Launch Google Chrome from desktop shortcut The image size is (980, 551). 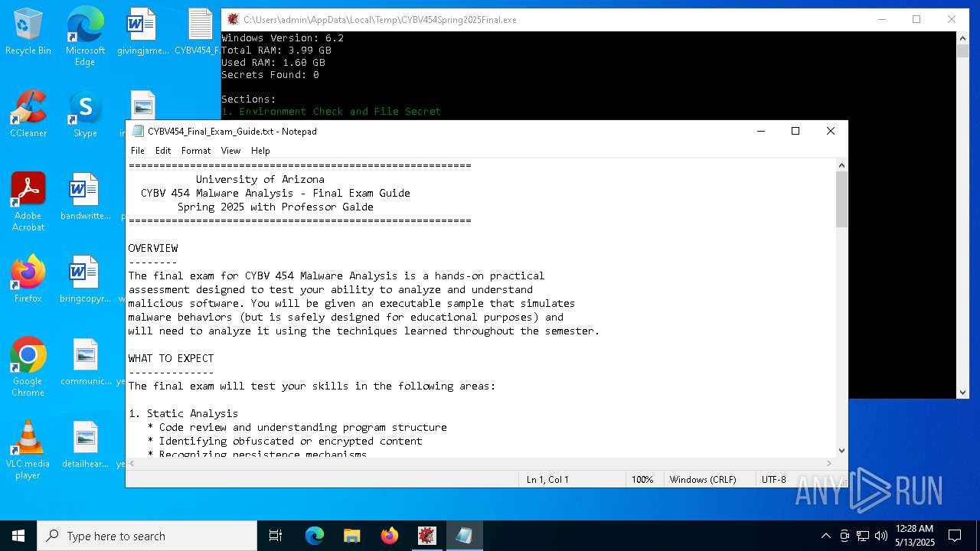[28, 367]
